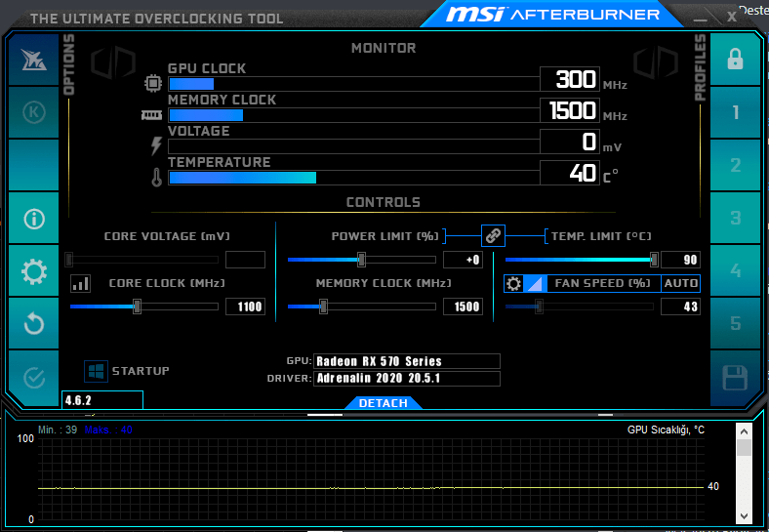Select profile slot 3
Viewport: 769px width, 532px height.
tap(735, 218)
